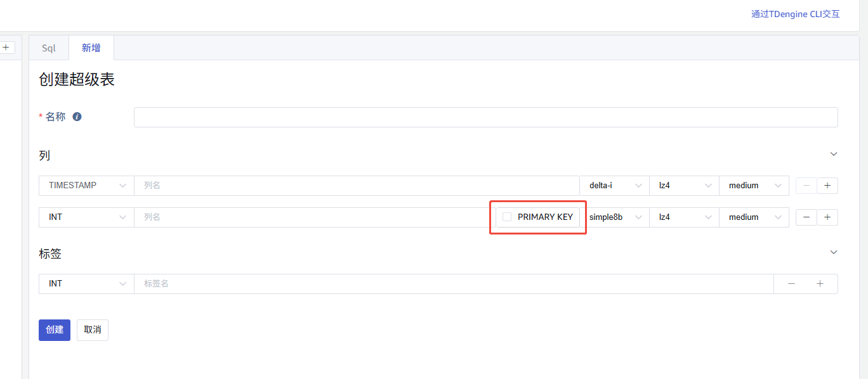Open the delta-i encoding dropdown
The image size is (868, 379).
click(x=614, y=186)
